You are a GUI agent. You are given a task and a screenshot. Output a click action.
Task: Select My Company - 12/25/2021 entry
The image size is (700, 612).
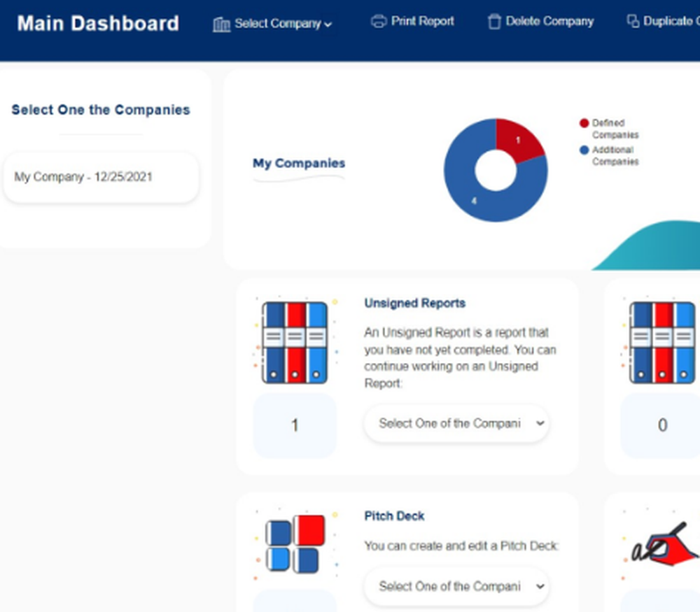(x=101, y=177)
